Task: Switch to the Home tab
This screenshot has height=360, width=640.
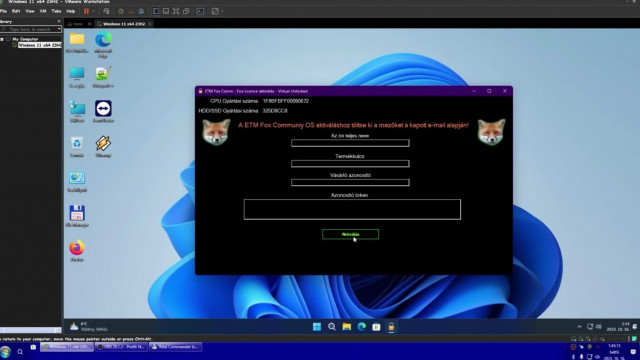Action: (78, 24)
